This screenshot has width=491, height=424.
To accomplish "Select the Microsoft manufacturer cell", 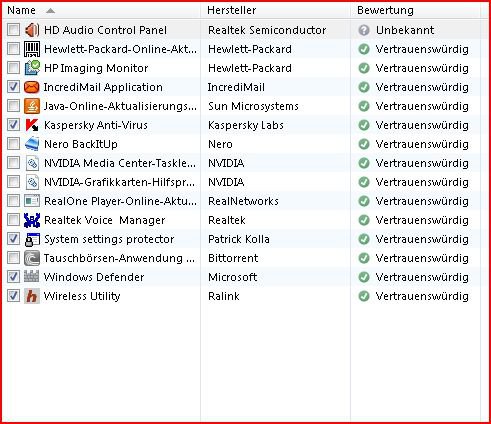I will coord(233,277).
